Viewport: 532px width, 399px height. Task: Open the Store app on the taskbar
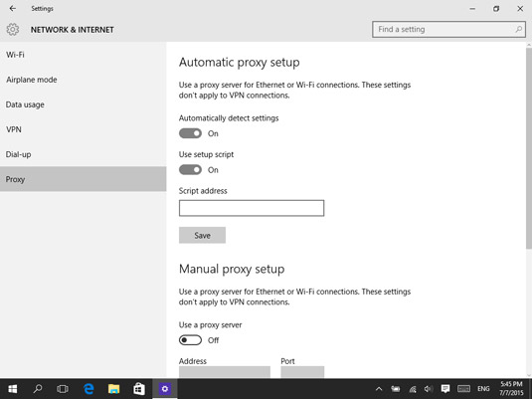(x=139, y=389)
